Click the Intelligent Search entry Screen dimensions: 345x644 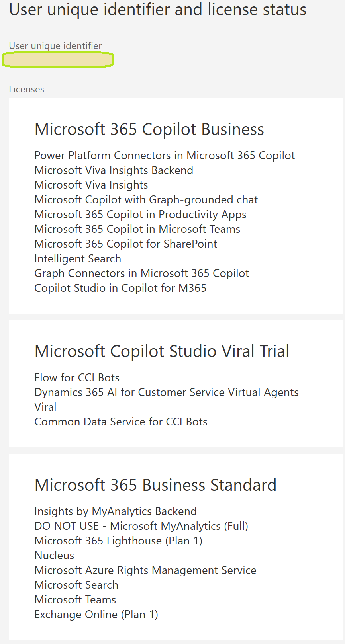(78, 258)
